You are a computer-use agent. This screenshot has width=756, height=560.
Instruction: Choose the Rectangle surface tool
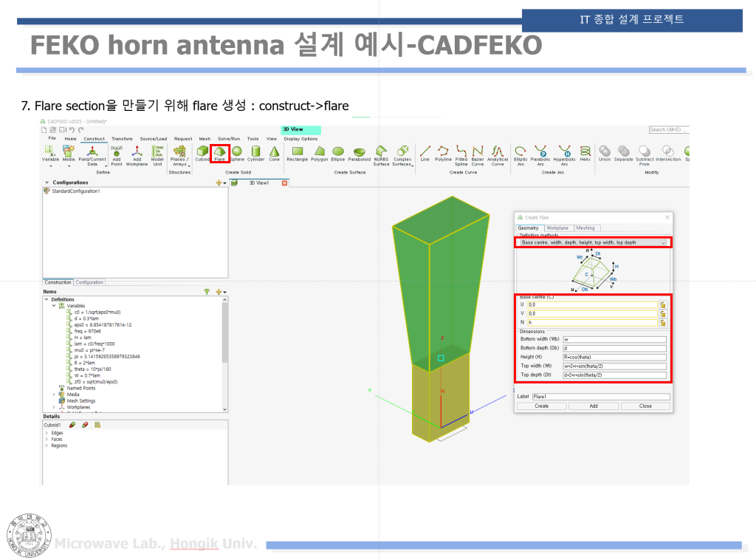tap(297, 154)
